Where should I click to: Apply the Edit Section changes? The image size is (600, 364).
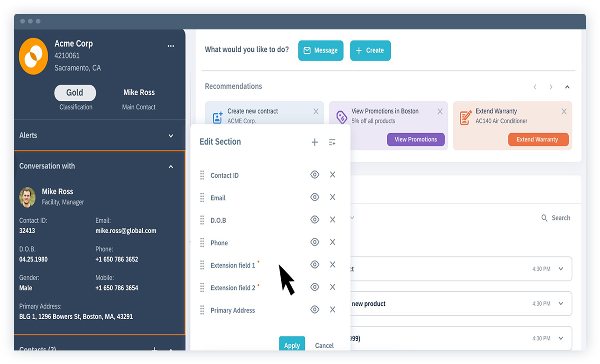pyautogui.click(x=292, y=345)
